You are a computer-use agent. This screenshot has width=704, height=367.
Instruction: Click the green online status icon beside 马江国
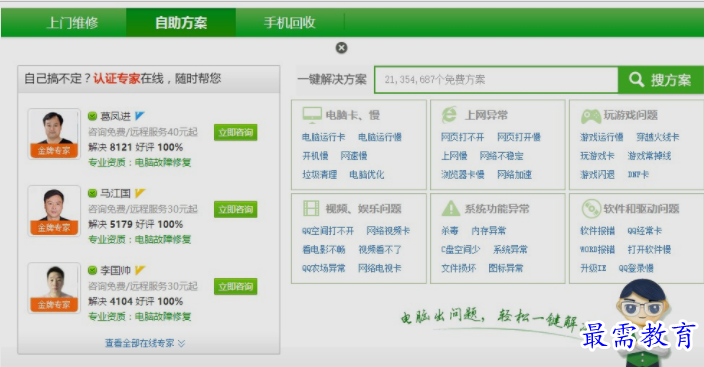click(92, 193)
